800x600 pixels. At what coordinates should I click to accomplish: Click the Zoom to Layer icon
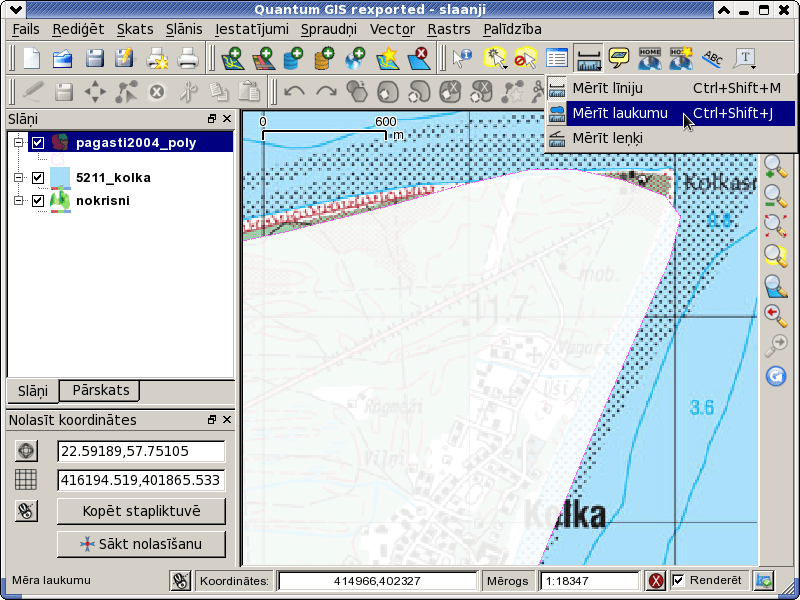tap(776, 286)
